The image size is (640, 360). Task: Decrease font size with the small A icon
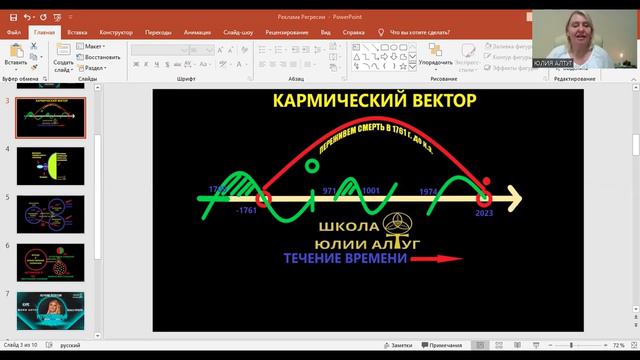pyautogui.click(x=230, y=50)
